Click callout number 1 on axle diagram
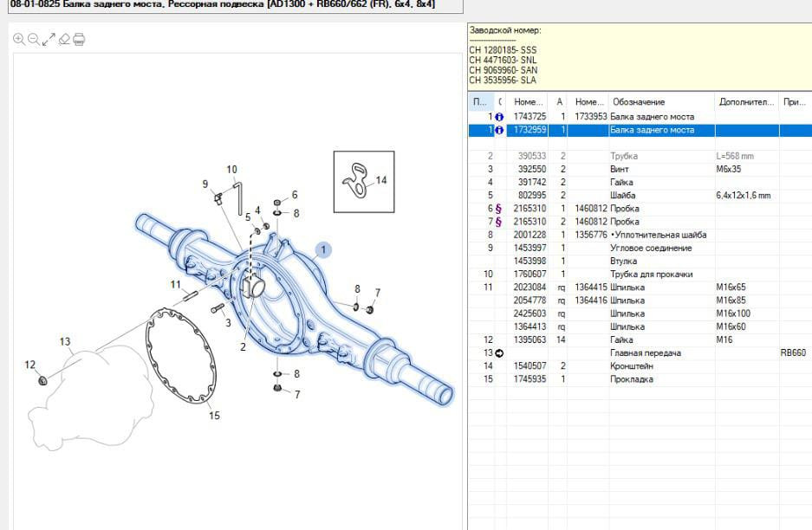 tap(324, 250)
